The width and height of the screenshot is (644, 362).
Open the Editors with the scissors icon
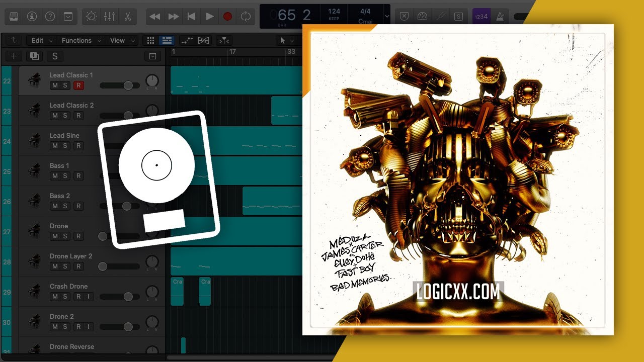(127, 17)
